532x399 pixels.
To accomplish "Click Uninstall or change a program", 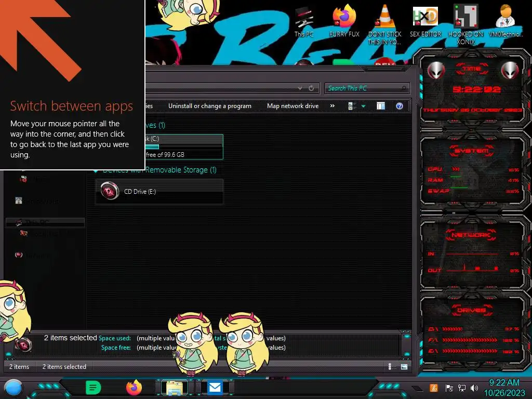I will (x=210, y=106).
